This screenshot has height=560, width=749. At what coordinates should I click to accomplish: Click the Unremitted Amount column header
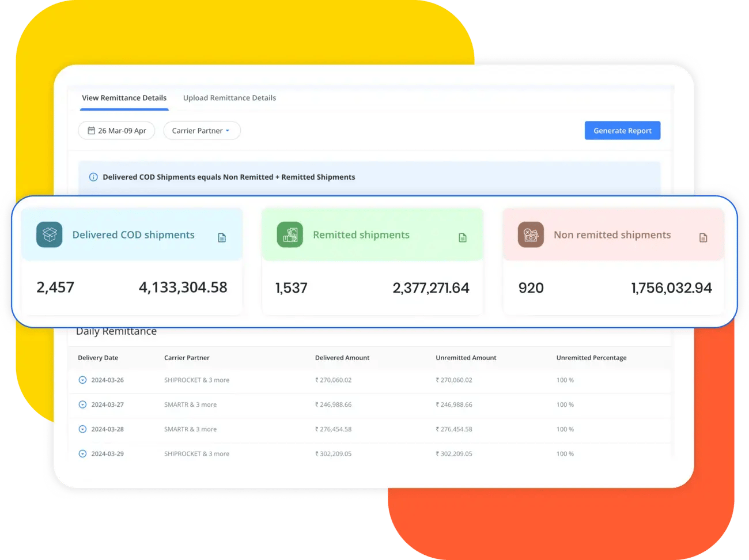[x=466, y=358]
